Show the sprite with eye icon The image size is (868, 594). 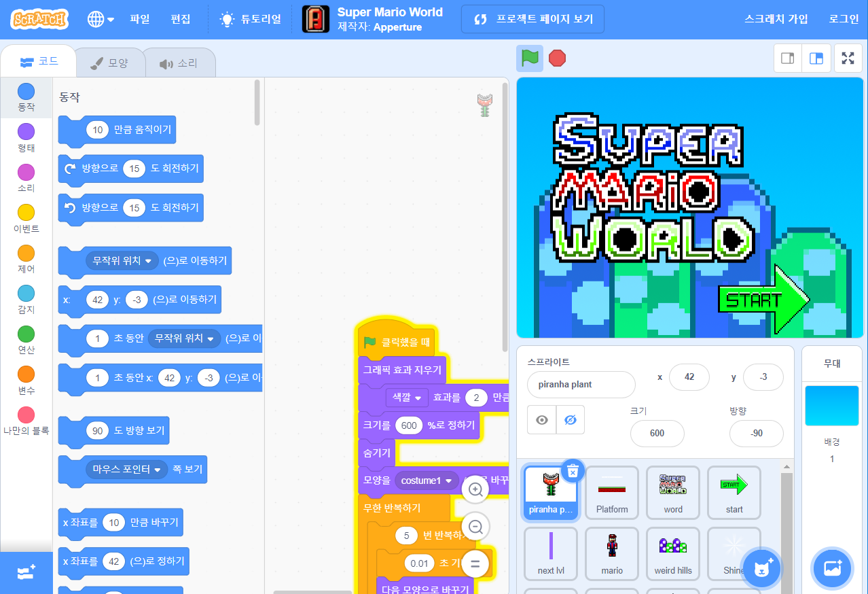(x=542, y=420)
